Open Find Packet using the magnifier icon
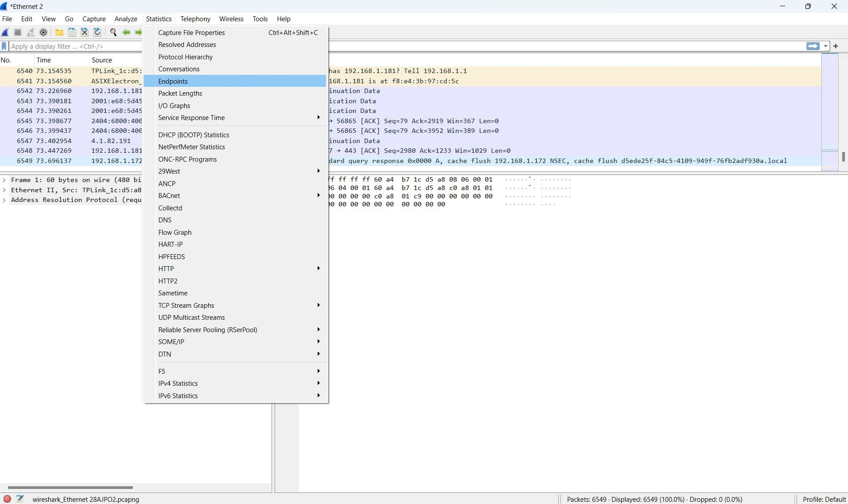The image size is (848, 504). [113, 32]
